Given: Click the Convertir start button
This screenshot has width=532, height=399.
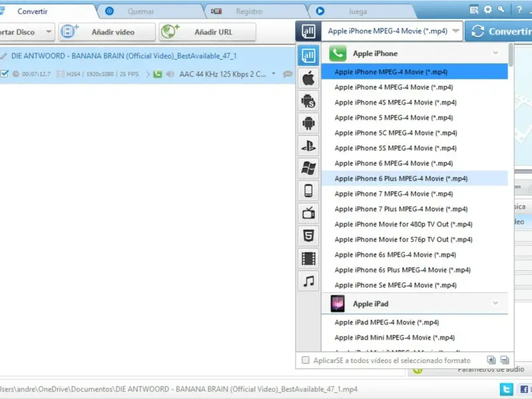Looking at the screenshot, I should coord(499,31).
